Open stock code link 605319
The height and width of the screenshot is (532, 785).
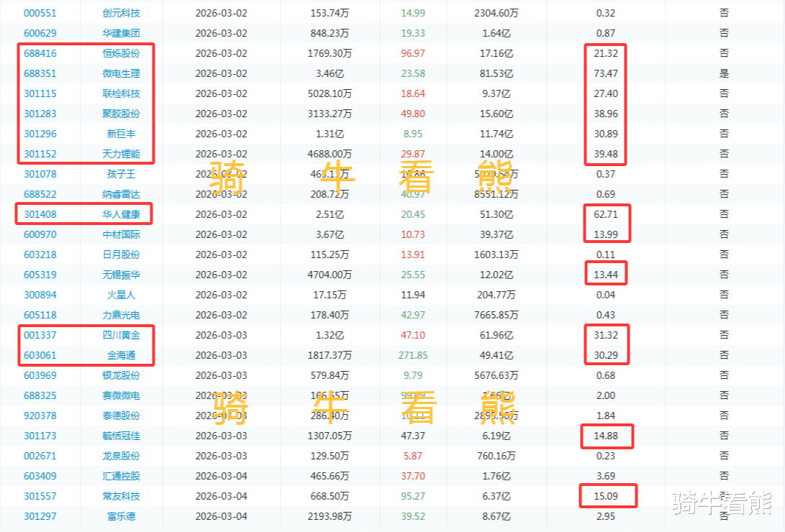coord(40,275)
